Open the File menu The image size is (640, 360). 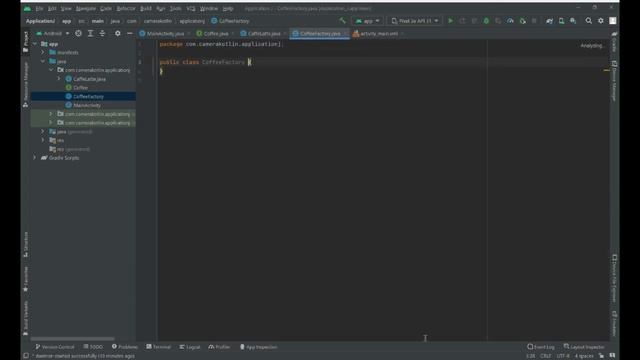click(39, 8)
